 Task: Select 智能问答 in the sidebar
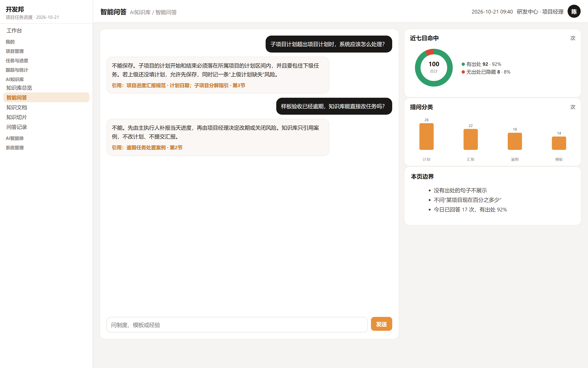(x=46, y=97)
